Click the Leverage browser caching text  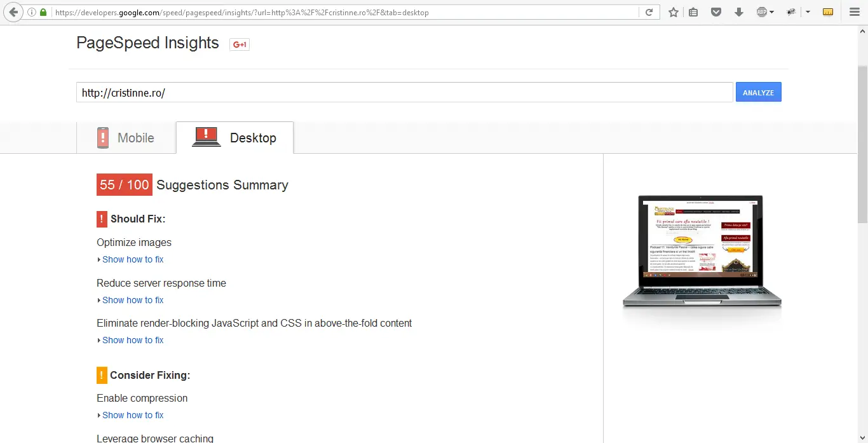pos(155,439)
